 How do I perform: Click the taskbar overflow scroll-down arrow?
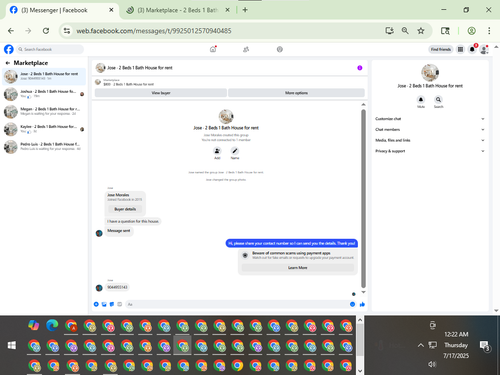coord(360,371)
